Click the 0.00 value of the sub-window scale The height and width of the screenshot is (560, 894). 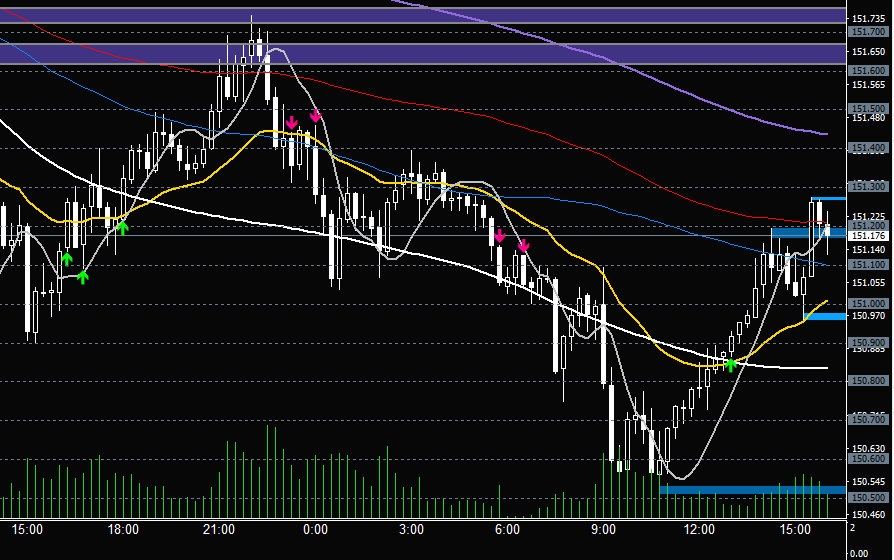tap(859, 554)
